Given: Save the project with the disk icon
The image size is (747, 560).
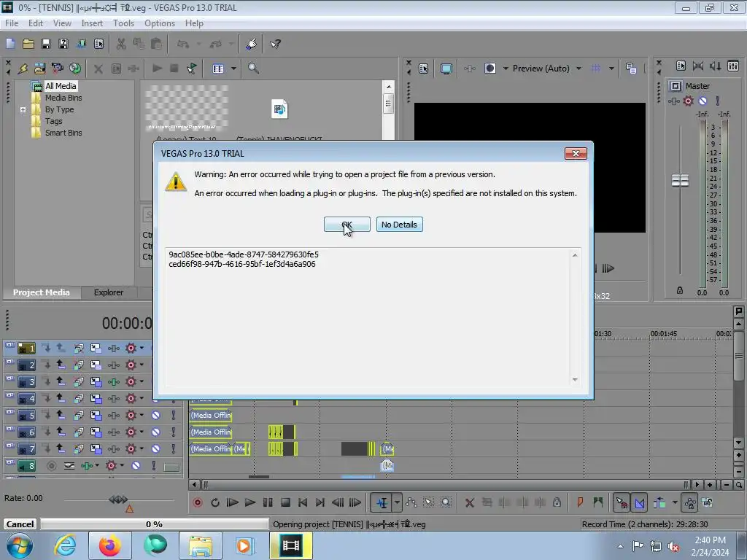Looking at the screenshot, I should click(x=46, y=44).
